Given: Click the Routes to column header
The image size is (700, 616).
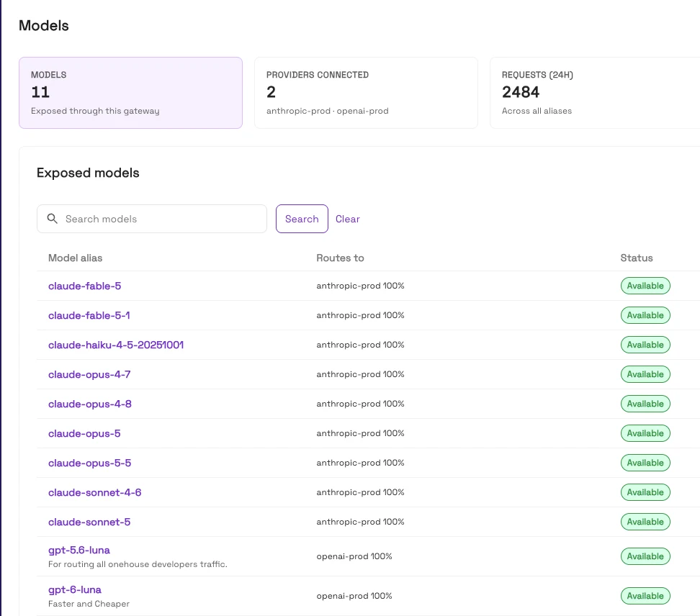Looking at the screenshot, I should pos(340,258).
